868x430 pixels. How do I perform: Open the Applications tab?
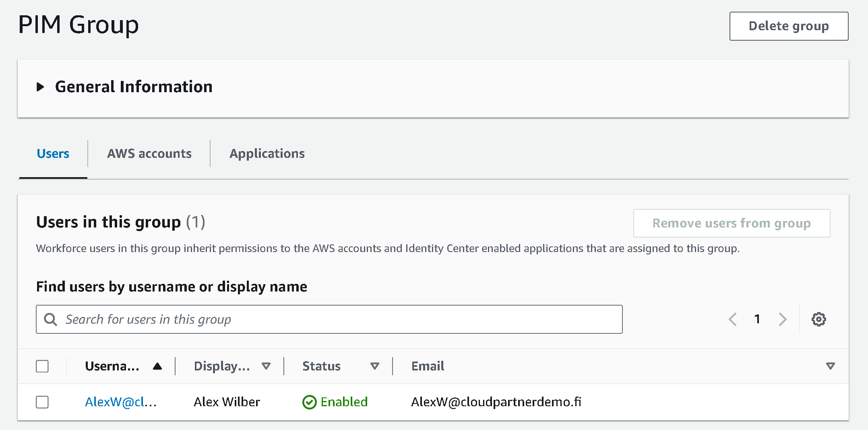click(x=267, y=153)
